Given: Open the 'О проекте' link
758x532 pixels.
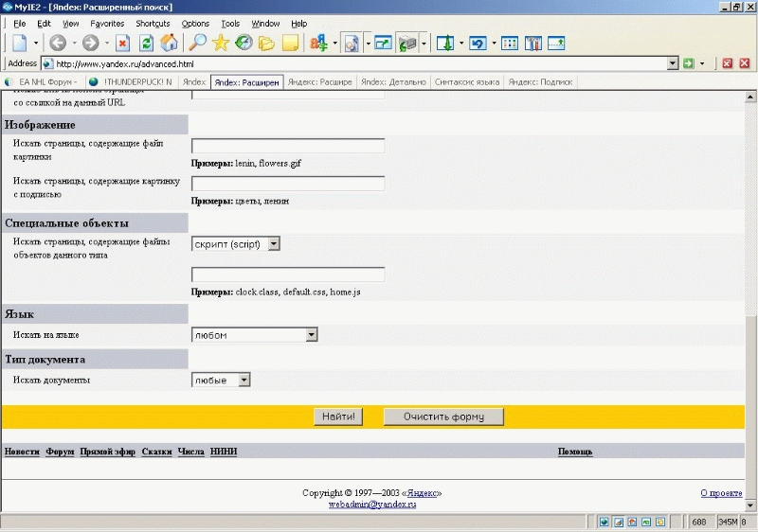Looking at the screenshot, I should (x=721, y=493).
